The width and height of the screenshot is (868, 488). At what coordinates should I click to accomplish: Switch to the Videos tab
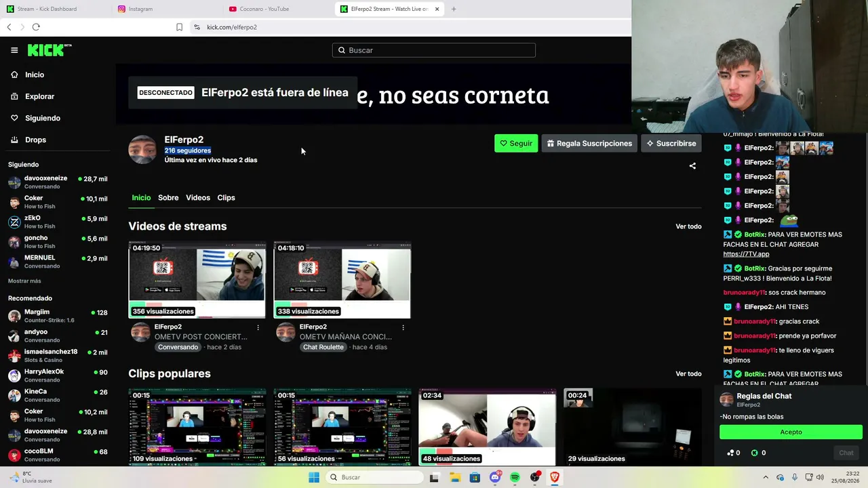click(x=198, y=198)
